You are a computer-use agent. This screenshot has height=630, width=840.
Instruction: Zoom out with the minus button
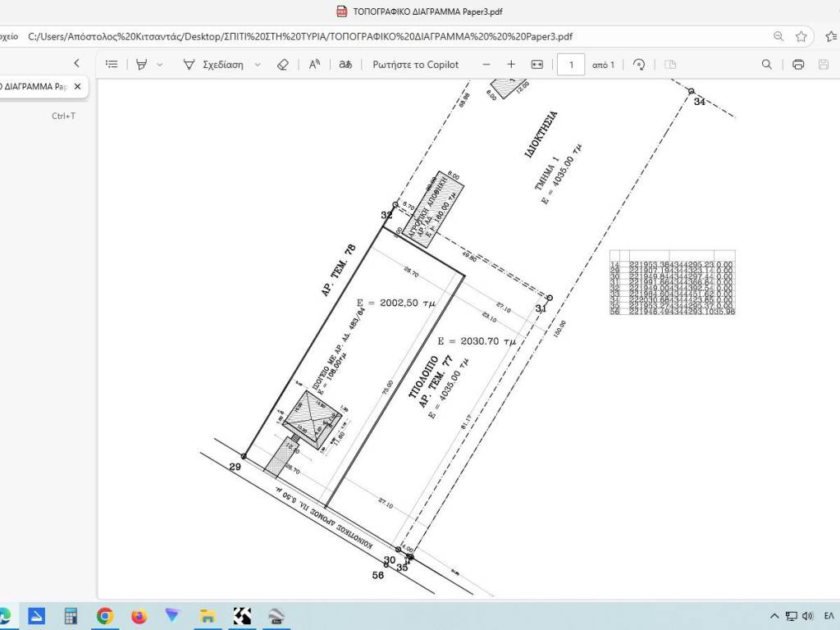[486, 64]
